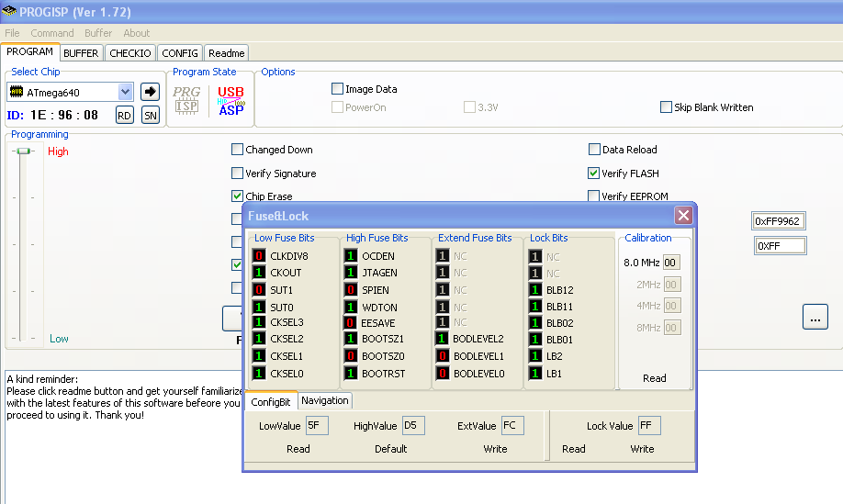
Task: Toggle the OCDEN high fuse bit
Action: click(351, 256)
